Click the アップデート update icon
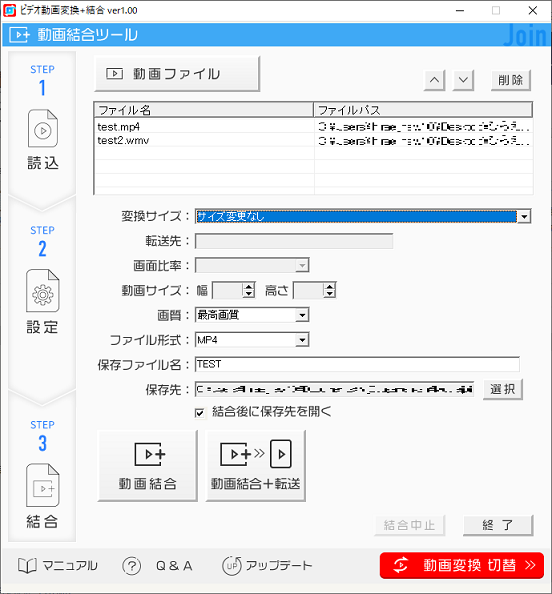Image resolution: width=552 pixels, height=594 pixels. (x=231, y=566)
